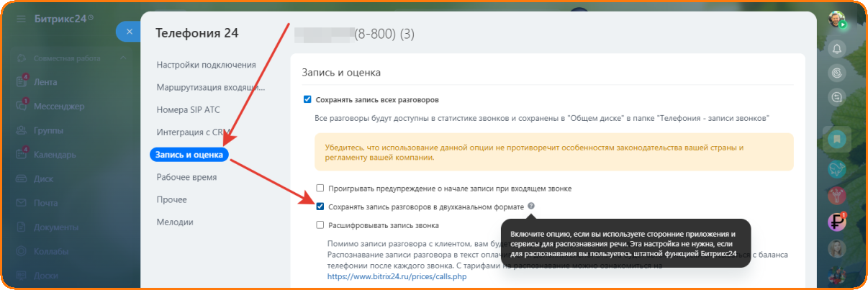Click the help question mark next to двухканальном формате
The image size is (868, 290).
coord(531,207)
